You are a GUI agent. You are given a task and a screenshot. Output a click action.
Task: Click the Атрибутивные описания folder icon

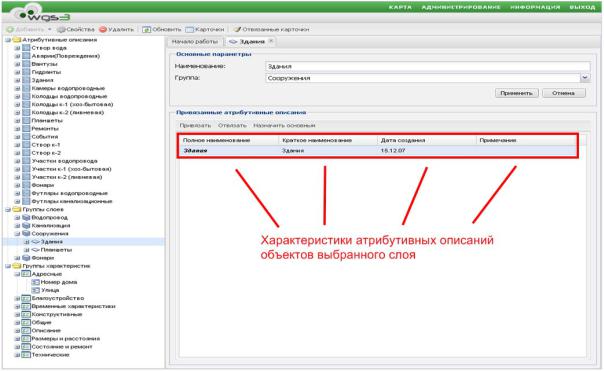17,40
